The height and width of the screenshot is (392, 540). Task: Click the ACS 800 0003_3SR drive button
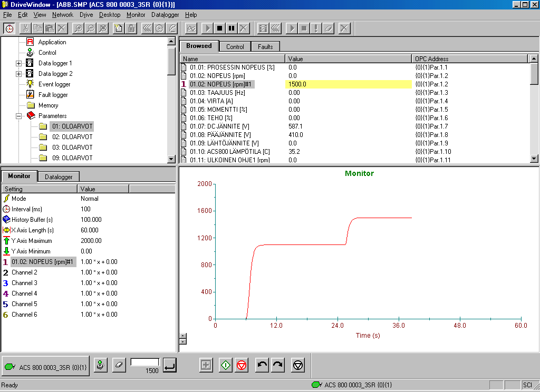[46, 366]
